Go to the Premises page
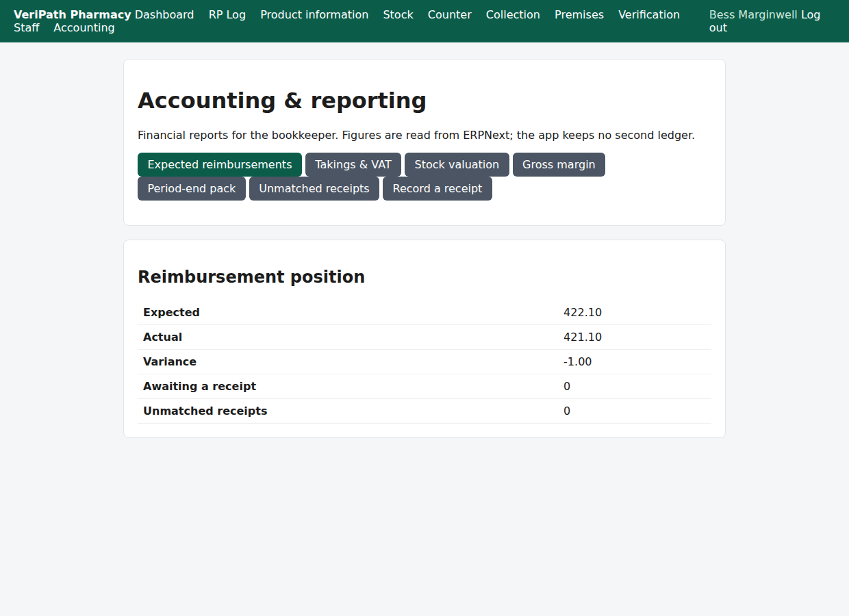Viewport: 849px width, 616px height. point(579,14)
